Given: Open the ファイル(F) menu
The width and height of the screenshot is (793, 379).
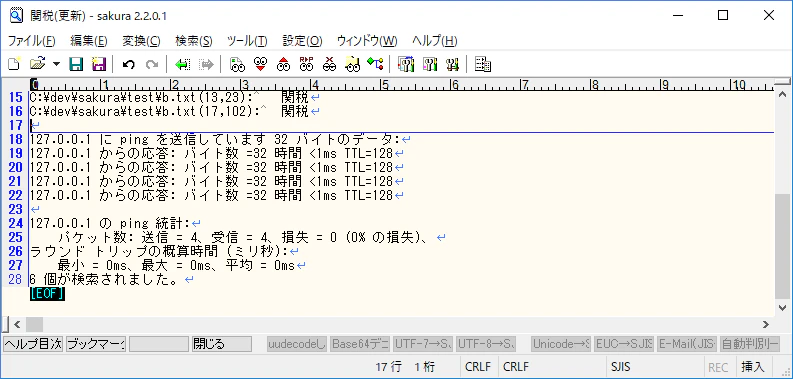Looking at the screenshot, I should coord(31,41).
